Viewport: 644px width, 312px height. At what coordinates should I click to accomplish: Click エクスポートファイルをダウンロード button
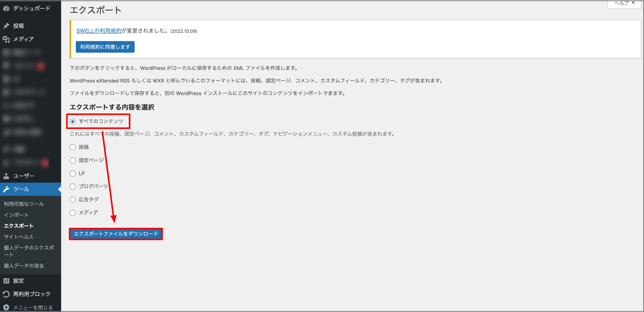click(x=116, y=234)
